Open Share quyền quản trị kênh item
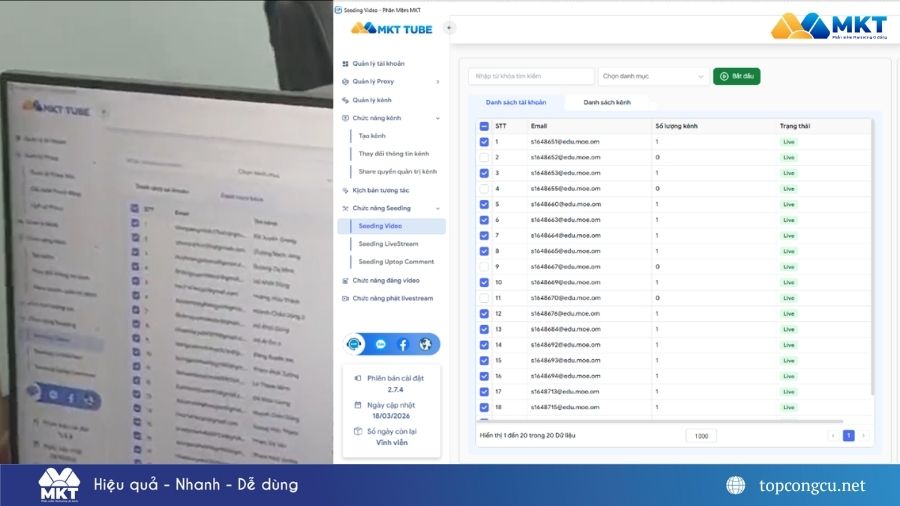This screenshot has height=506, width=900. click(x=398, y=172)
